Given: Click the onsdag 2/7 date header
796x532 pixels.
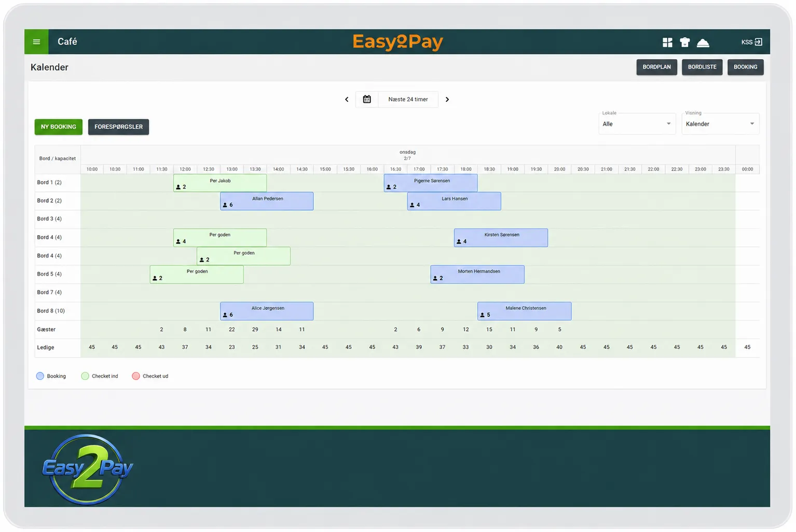Looking at the screenshot, I should [x=408, y=155].
